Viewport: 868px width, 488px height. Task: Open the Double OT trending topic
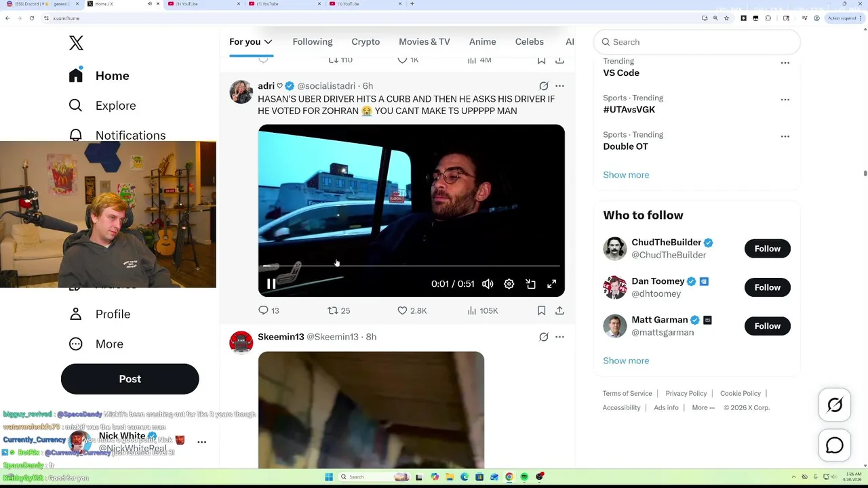[x=625, y=146]
